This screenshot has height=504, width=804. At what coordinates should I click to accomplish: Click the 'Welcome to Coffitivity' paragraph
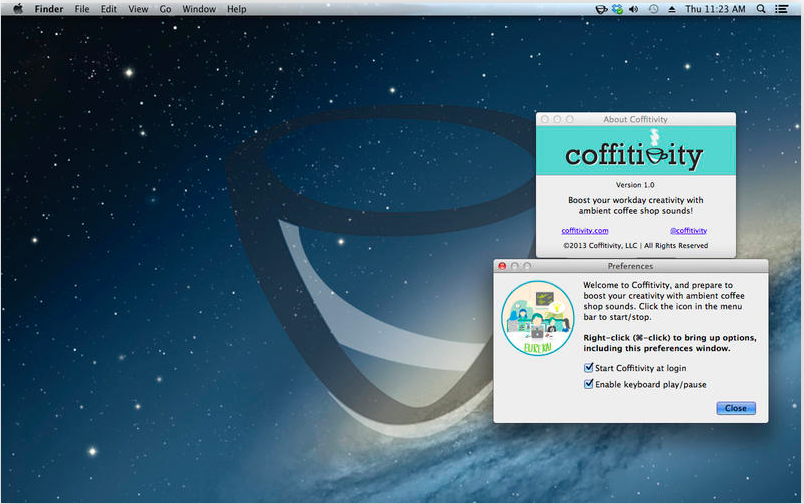click(x=664, y=301)
